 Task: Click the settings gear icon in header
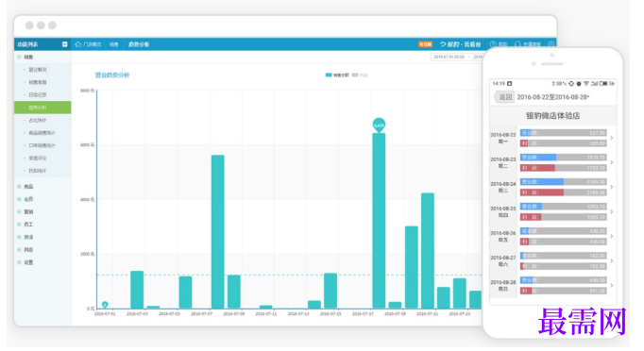pyautogui.click(x=551, y=44)
